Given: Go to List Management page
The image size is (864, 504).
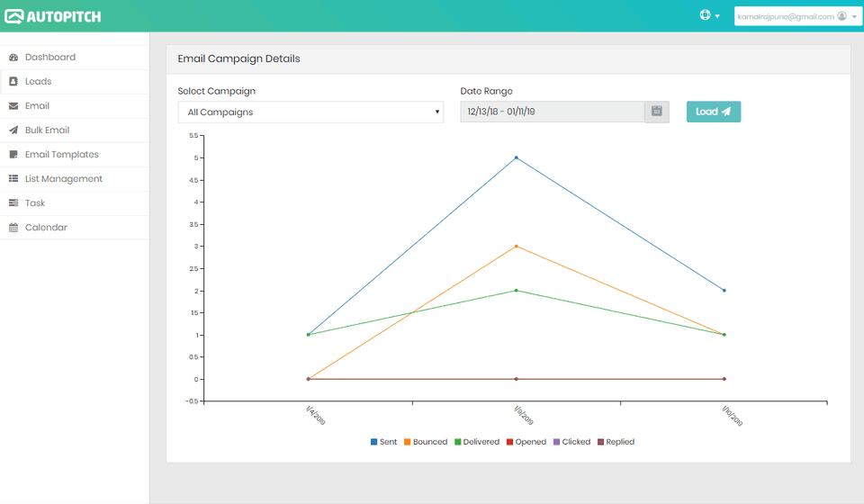Looking at the screenshot, I should pos(63,179).
